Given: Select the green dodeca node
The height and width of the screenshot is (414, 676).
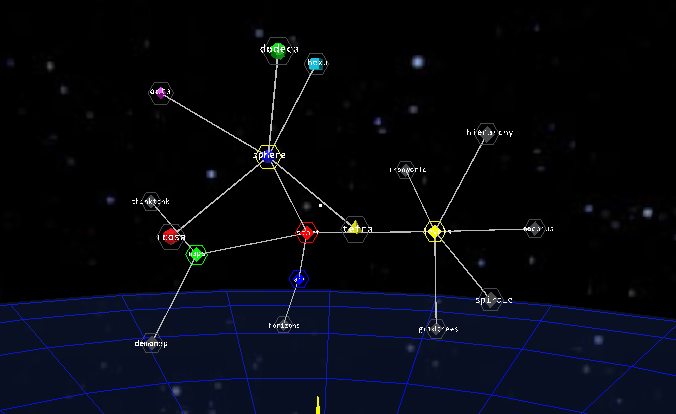Looking at the screenshot, I should (x=277, y=51).
